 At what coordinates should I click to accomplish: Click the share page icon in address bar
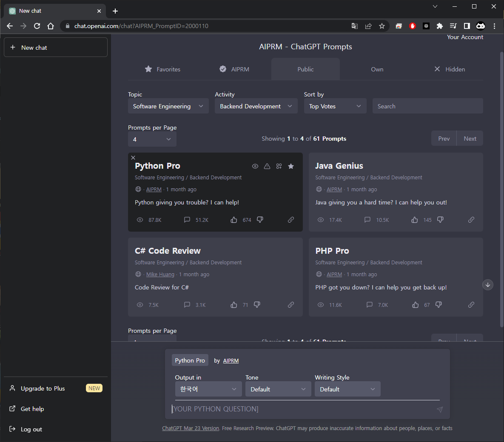[x=368, y=26]
